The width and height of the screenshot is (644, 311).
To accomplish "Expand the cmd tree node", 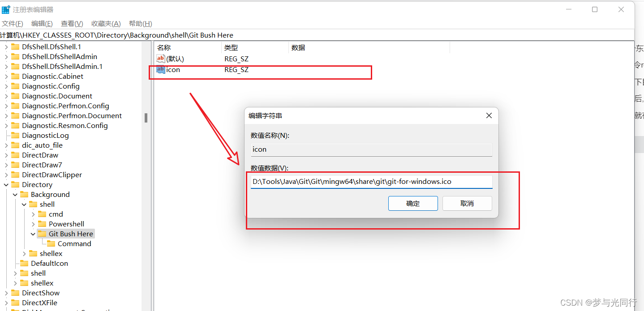I will (33, 214).
